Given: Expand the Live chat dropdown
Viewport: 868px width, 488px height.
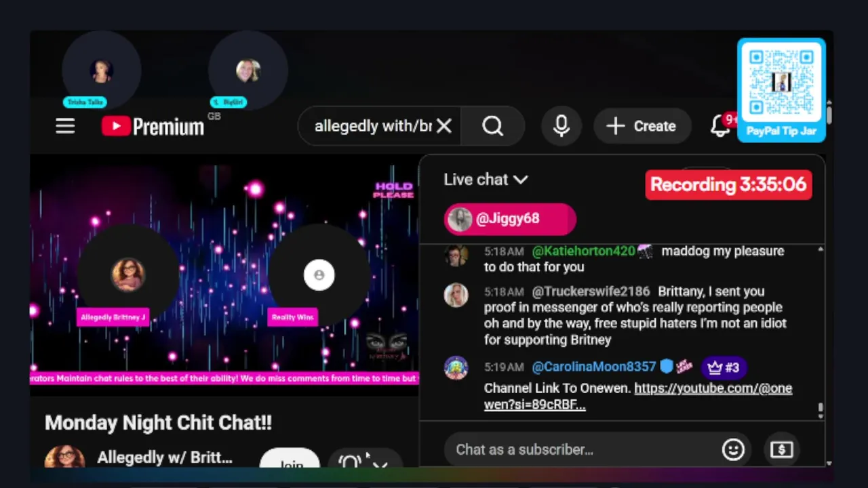Looking at the screenshot, I should tap(486, 180).
